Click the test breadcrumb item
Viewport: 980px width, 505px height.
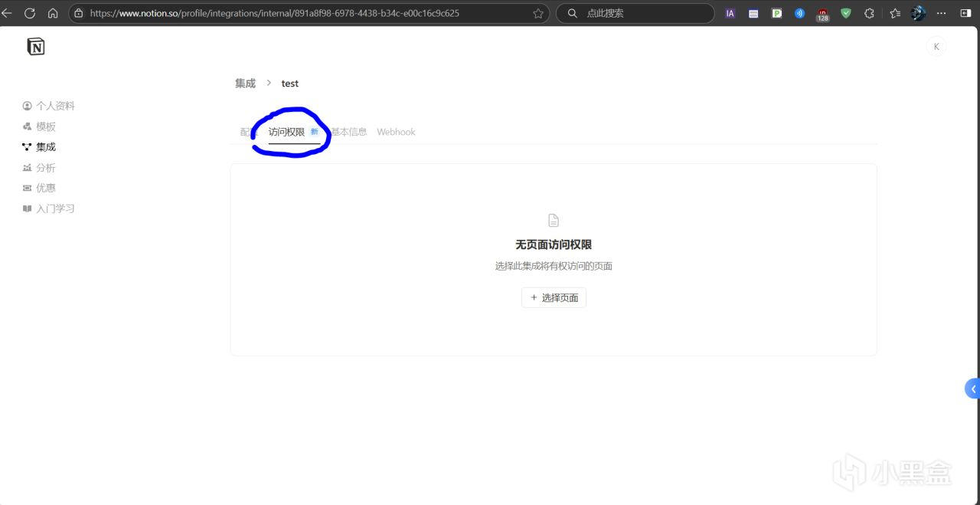point(290,83)
